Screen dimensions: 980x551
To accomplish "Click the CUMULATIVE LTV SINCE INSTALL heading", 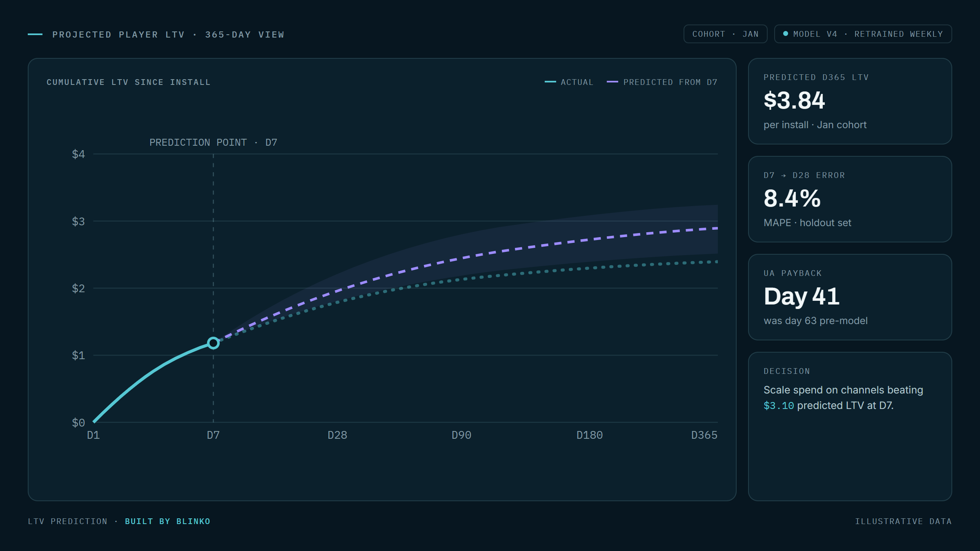I will tap(129, 82).
